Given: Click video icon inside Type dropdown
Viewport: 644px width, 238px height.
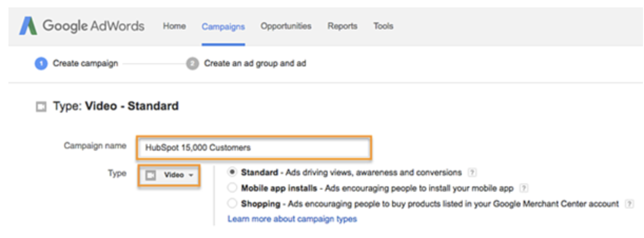Looking at the screenshot, I should tap(151, 175).
